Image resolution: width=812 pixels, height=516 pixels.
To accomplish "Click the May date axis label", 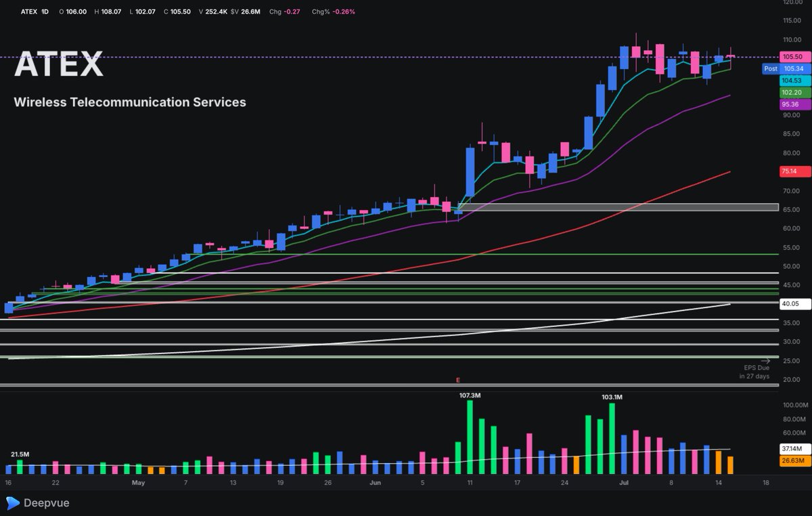I will [139, 483].
